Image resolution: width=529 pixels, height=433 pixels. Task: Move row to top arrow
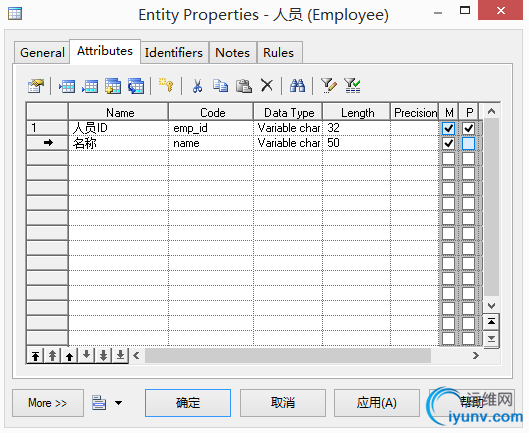[35, 356]
